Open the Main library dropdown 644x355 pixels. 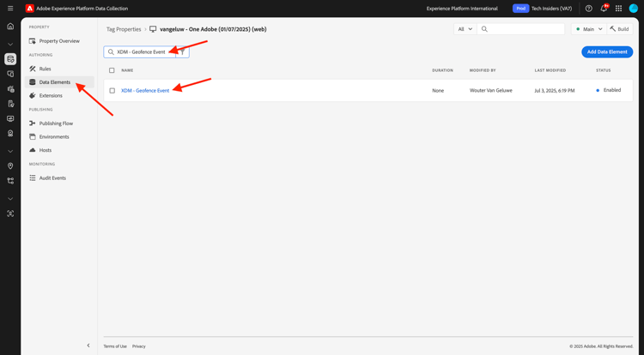[x=588, y=29]
